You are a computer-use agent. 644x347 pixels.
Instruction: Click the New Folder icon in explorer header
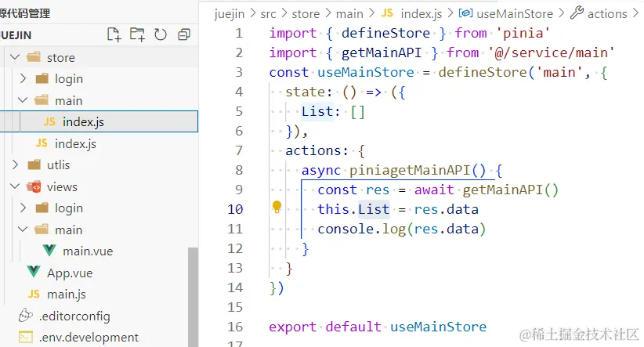point(137,34)
